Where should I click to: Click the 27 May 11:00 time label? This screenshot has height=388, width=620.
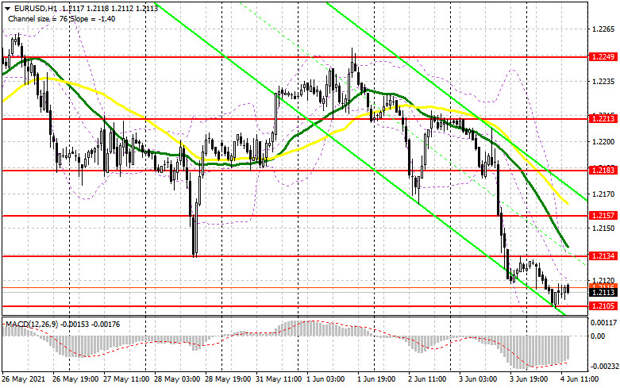coord(126,379)
